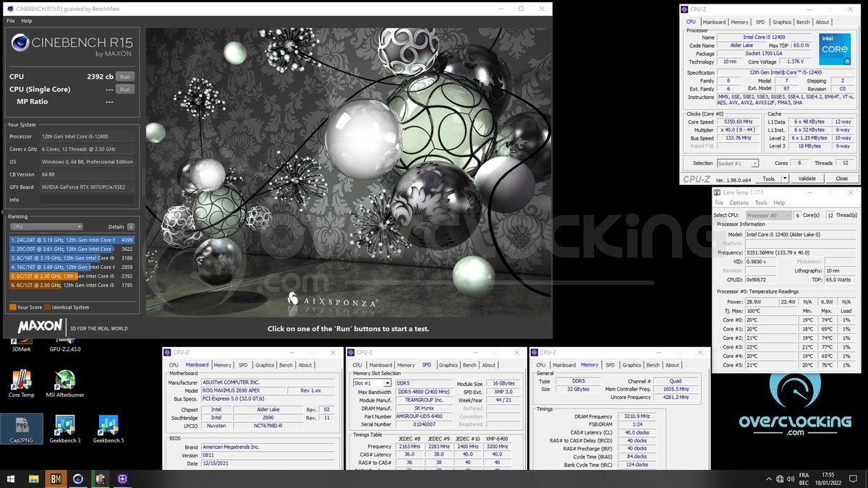The width and height of the screenshot is (868, 488).
Task: Open the CPU ranking type dropdown
Action: [46, 227]
